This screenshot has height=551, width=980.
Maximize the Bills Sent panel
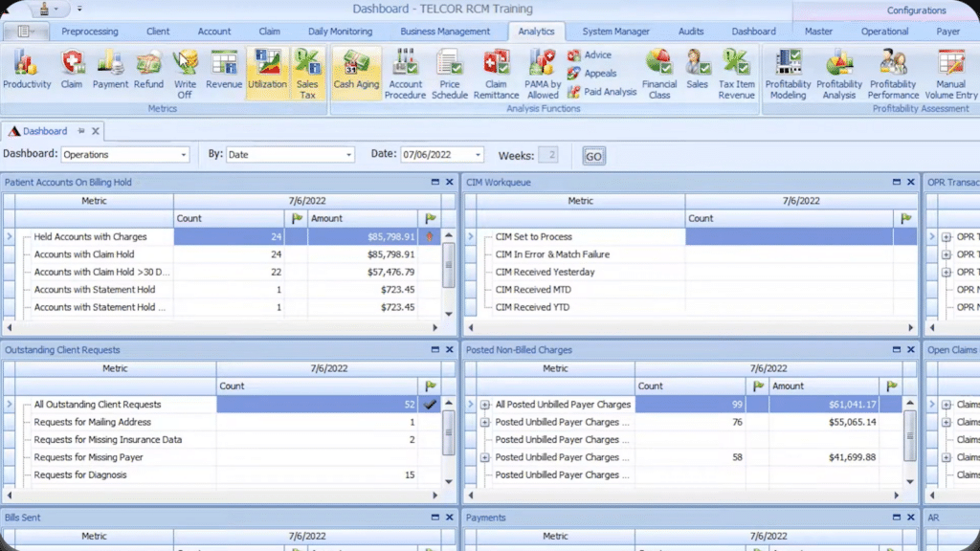[435, 518]
